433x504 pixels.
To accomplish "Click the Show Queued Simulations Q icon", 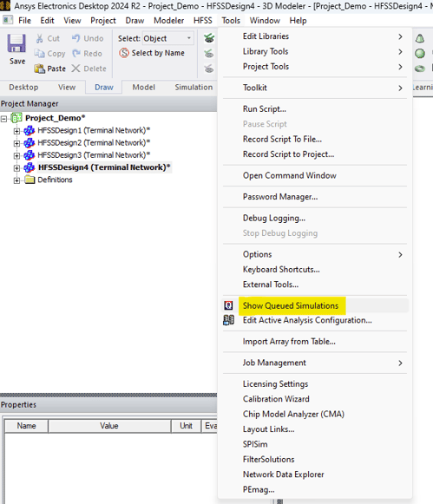I will click(x=228, y=305).
